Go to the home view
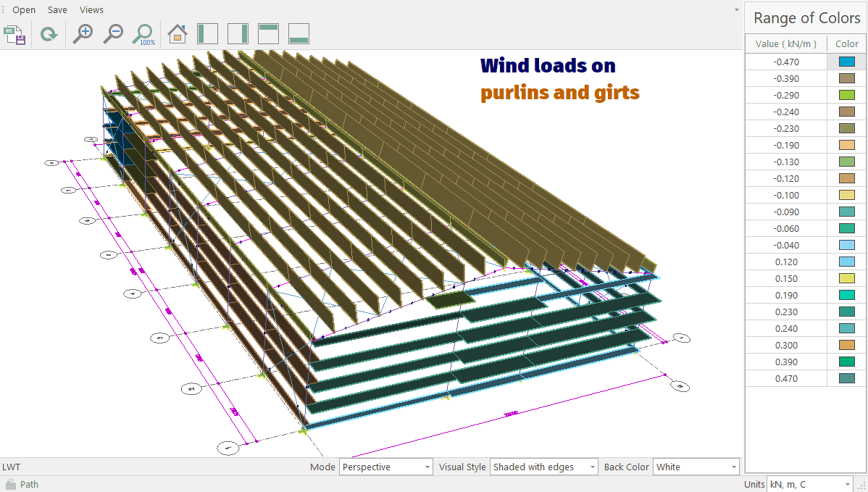The height and width of the screenshot is (492, 868). click(x=177, y=34)
